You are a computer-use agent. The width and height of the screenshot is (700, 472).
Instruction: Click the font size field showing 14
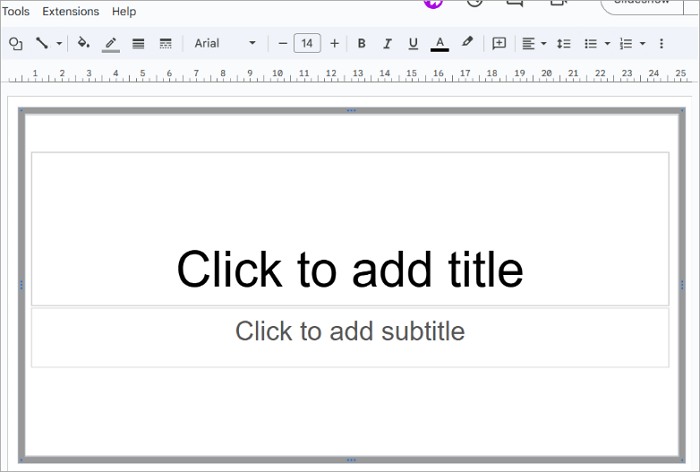(x=307, y=43)
